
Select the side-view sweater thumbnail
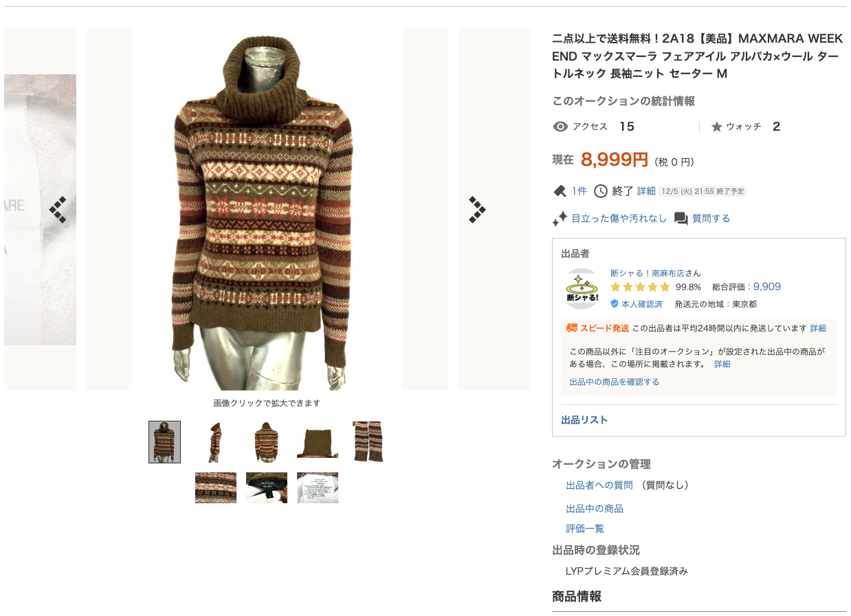tap(216, 442)
